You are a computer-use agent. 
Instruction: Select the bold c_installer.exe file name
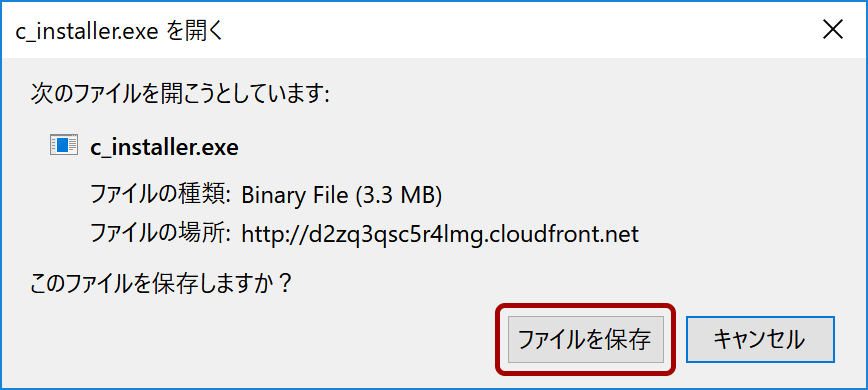coord(164,148)
